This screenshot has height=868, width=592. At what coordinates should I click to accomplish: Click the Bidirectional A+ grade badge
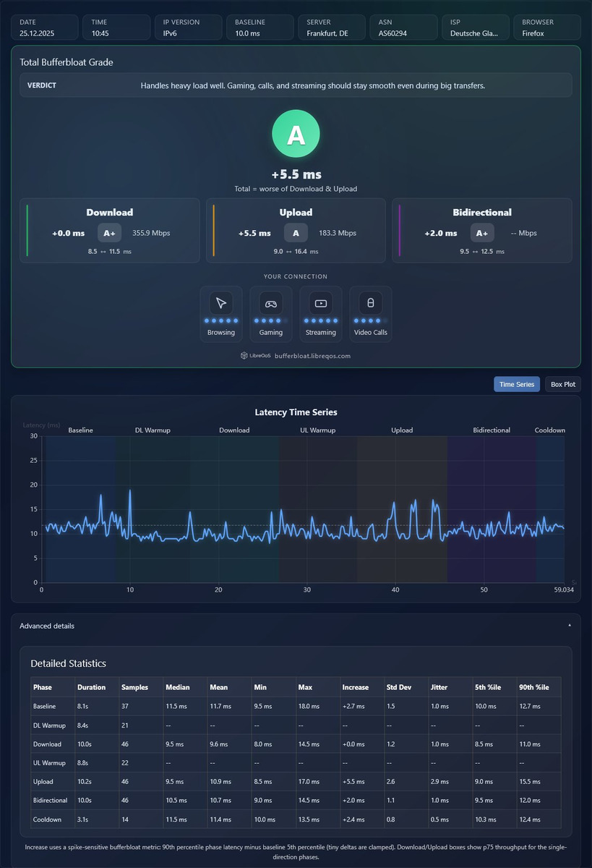482,233
